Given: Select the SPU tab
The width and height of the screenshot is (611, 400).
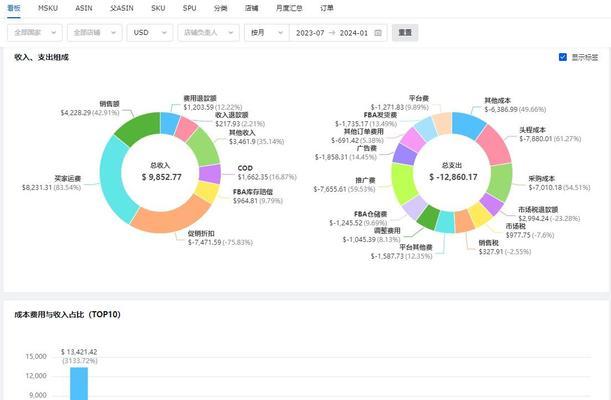Looking at the screenshot, I should (189, 8).
